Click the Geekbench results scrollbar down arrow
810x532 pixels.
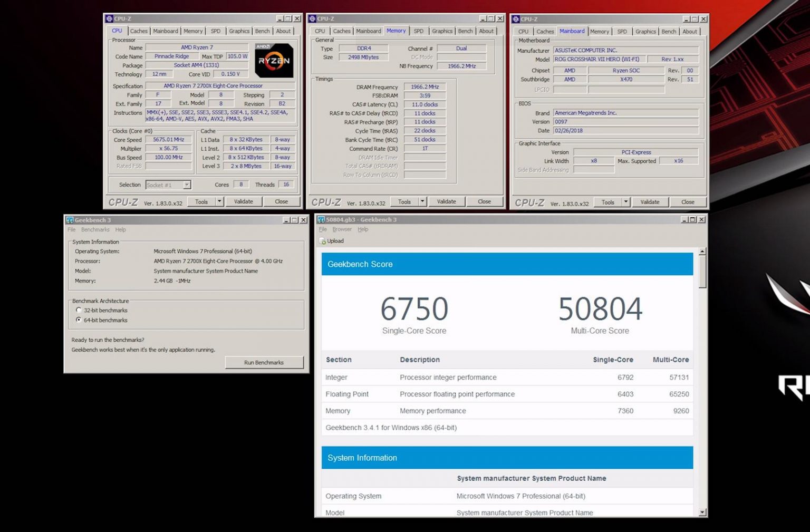coord(702,512)
